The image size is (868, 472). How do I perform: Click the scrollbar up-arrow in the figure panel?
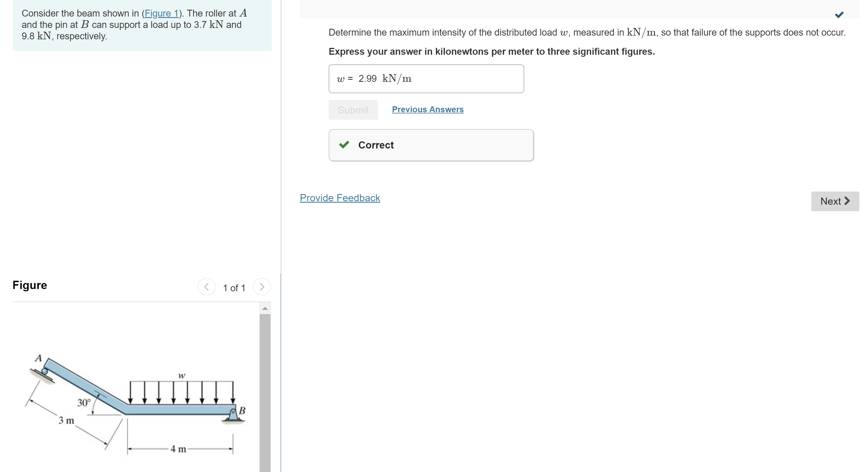tap(265, 309)
